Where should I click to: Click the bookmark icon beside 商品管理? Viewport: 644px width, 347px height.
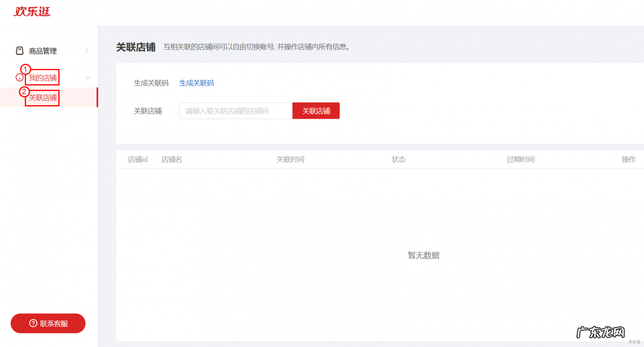click(x=19, y=50)
